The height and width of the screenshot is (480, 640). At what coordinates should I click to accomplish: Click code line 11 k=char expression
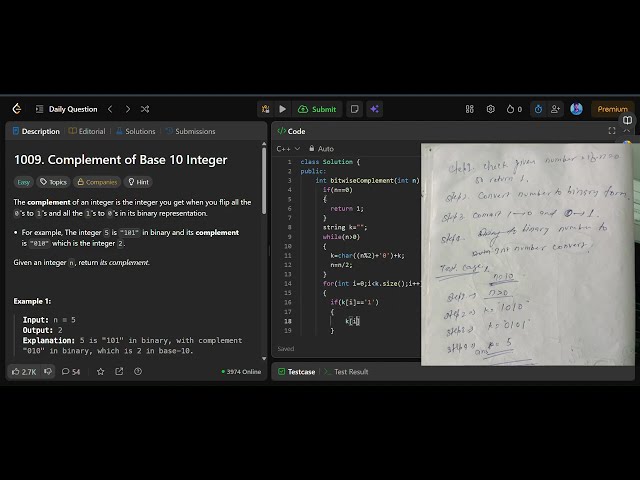[367, 256]
